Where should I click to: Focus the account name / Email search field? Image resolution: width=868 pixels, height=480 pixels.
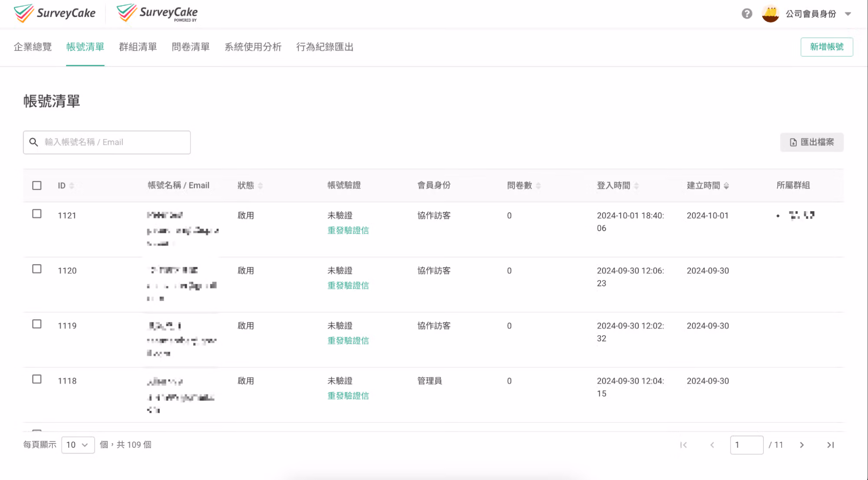click(x=107, y=142)
